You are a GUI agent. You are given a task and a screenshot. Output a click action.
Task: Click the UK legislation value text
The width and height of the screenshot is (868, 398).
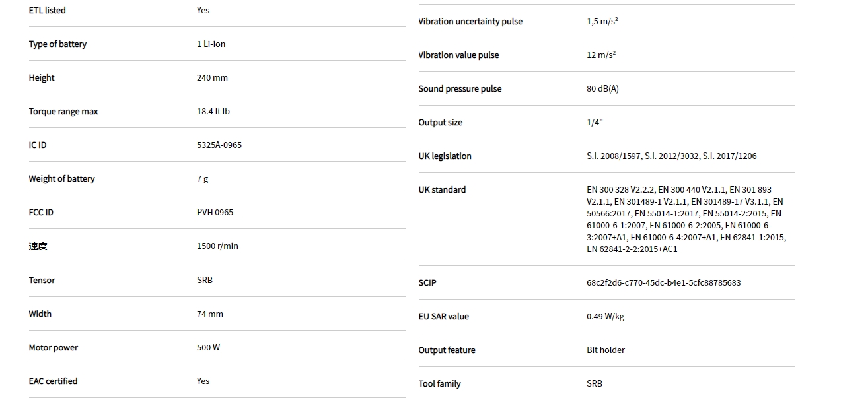(x=671, y=156)
